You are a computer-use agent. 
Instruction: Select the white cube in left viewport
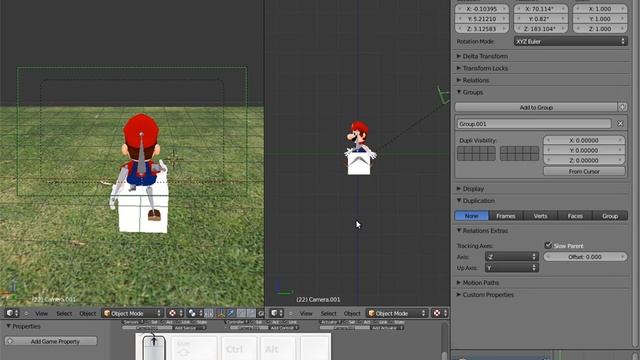coord(143,210)
